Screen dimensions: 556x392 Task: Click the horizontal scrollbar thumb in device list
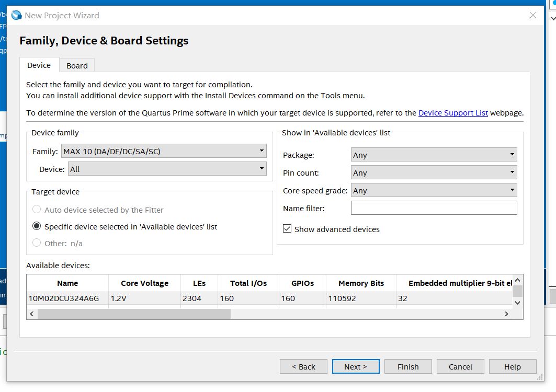point(134,314)
